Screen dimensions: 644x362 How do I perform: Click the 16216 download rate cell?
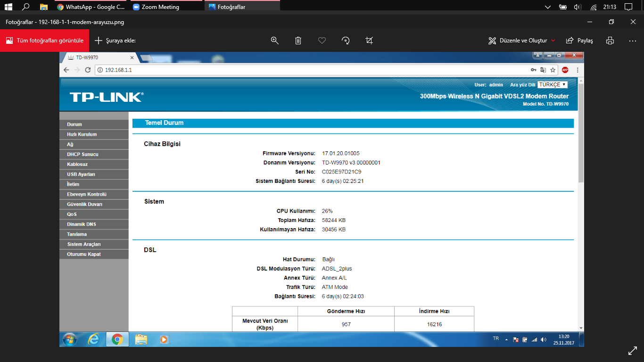[434, 324]
